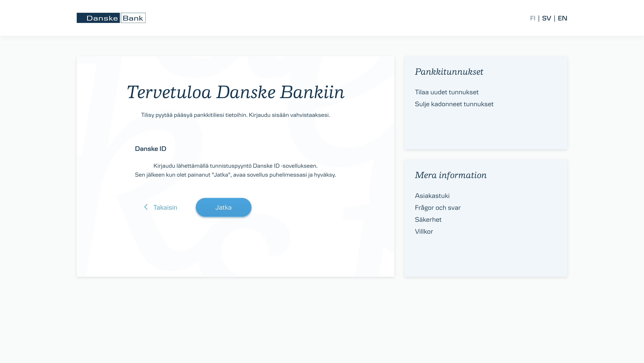This screenshot has width=644, height=363.
Task: Click text starting 'Kirjaudu lähettämällä tunnistuspyyntö'
Action: click(x=236, y=166)
